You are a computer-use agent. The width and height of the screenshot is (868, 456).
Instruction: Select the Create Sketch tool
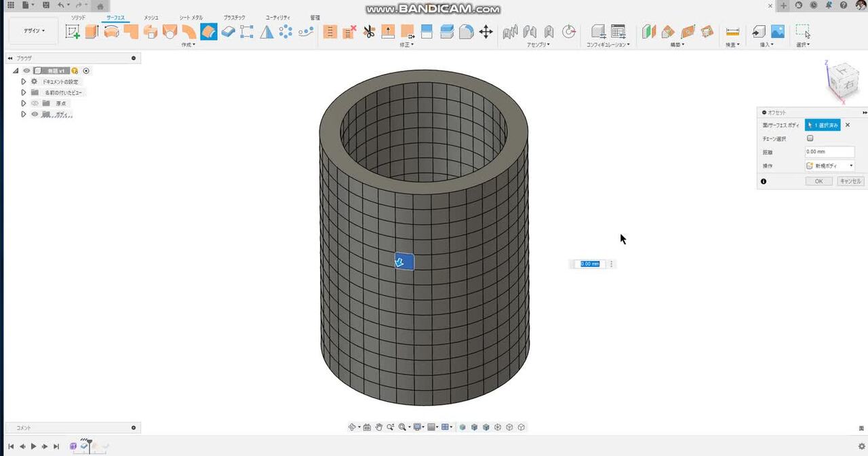click(x=73, y=31)
